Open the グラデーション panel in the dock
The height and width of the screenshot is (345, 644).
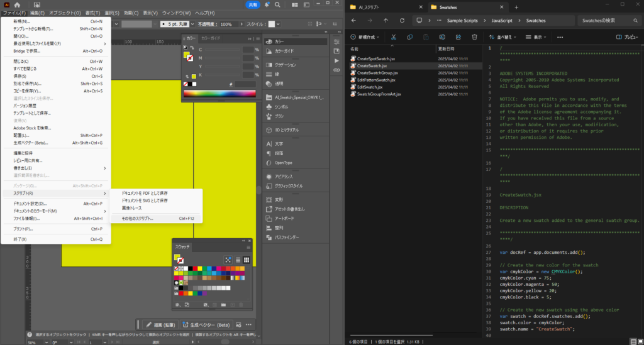296,65
